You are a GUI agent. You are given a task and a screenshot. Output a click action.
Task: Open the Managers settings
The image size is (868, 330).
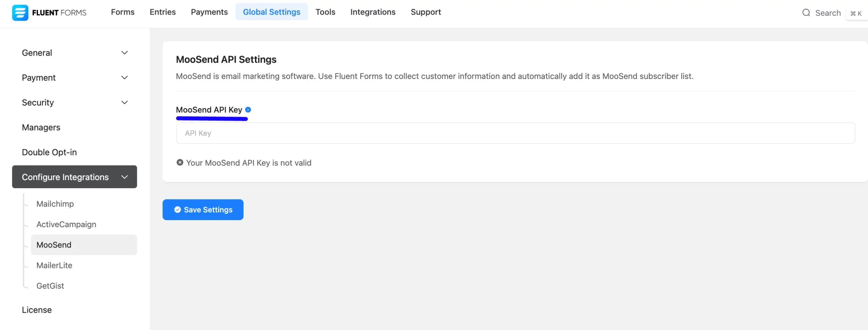(x=41, y=127)
